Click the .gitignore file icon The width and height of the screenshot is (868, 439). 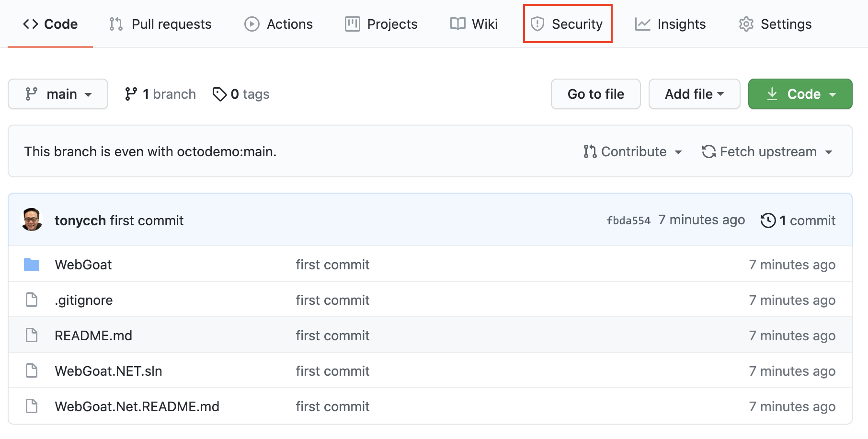[x=32, y=300]
